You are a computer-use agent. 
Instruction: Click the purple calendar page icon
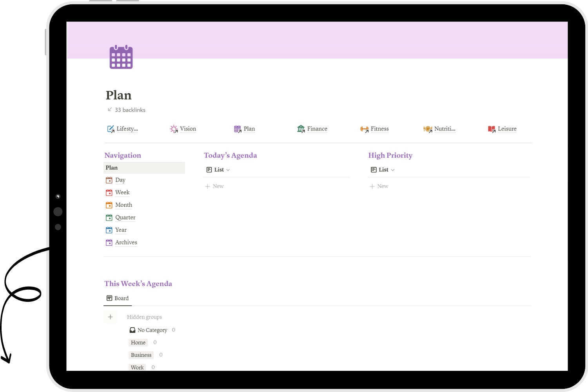121,57
